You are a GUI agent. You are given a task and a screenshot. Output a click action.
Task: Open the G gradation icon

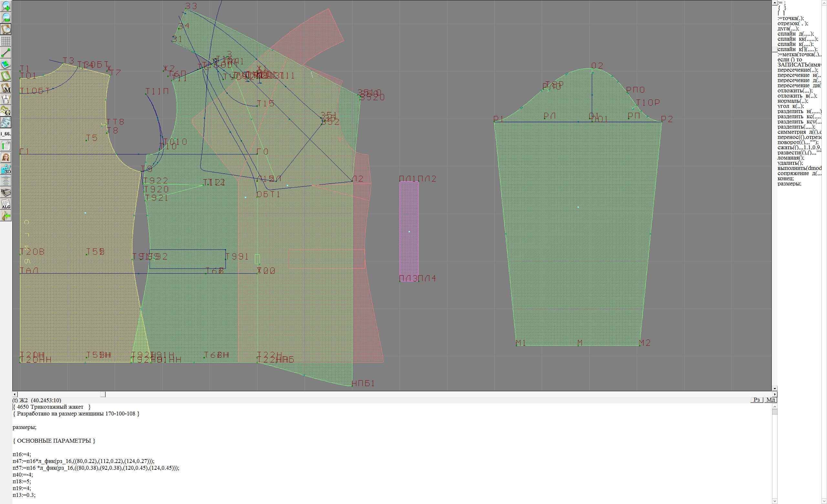(x=6, y=111)
